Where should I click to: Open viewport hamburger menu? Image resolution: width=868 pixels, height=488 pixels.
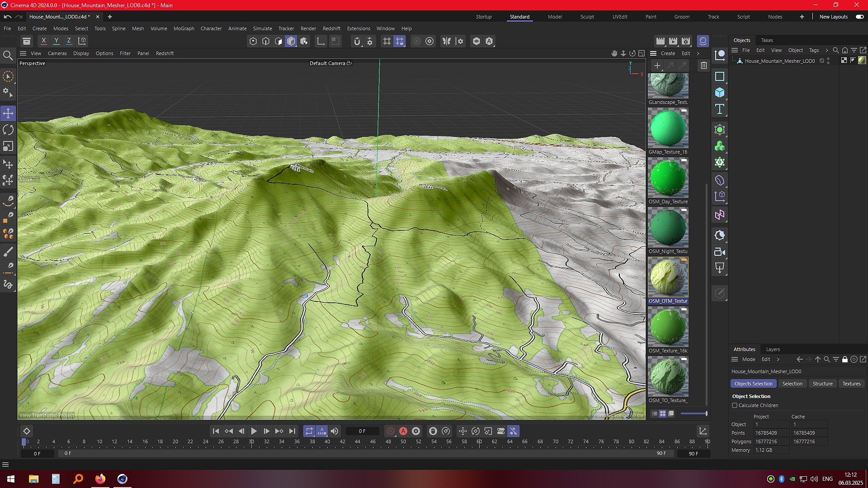23,53
